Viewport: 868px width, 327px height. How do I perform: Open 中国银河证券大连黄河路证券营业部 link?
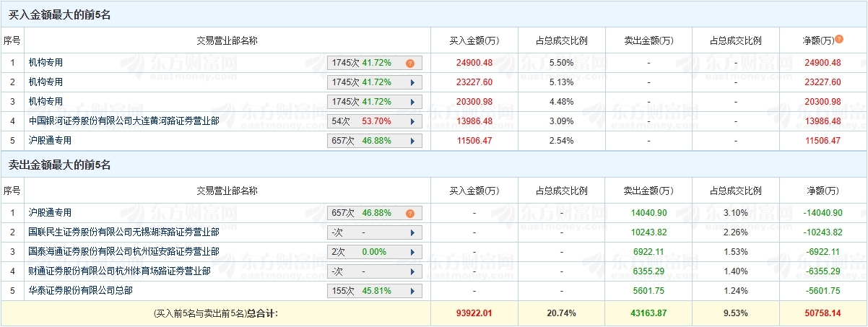tap(123, 121)
